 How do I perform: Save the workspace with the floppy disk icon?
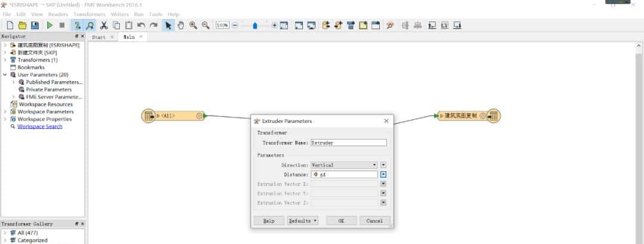(x=35, y=26)
